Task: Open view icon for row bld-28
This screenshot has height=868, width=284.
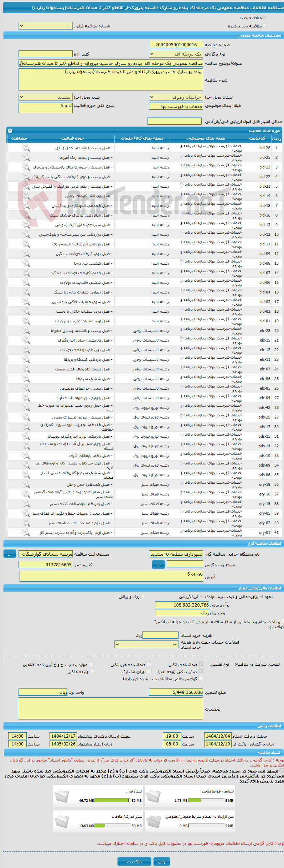Action: [x=26, y=148]
